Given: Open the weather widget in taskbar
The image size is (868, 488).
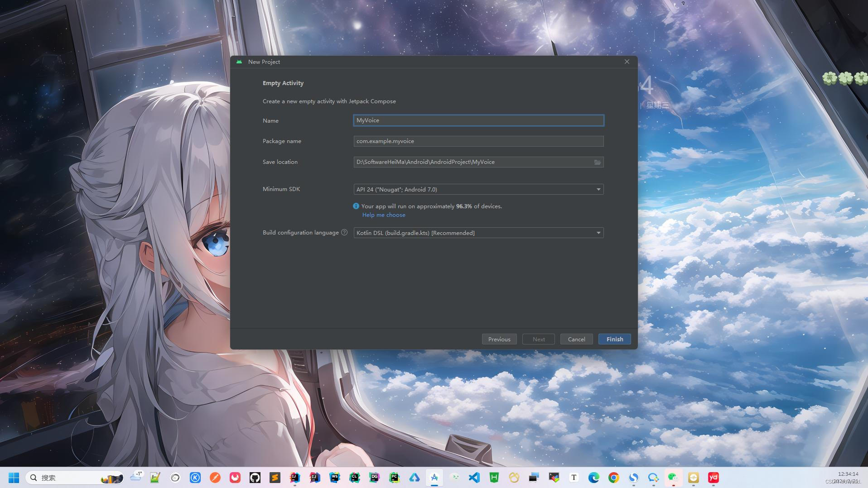Looking at the screenshot, I should (136, 477).
